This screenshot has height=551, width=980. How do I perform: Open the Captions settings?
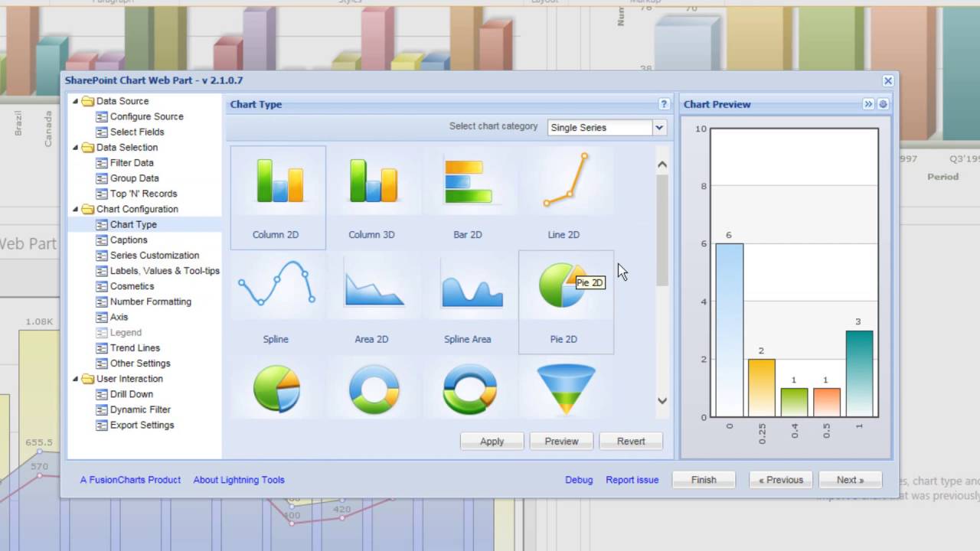click(129, 240)
